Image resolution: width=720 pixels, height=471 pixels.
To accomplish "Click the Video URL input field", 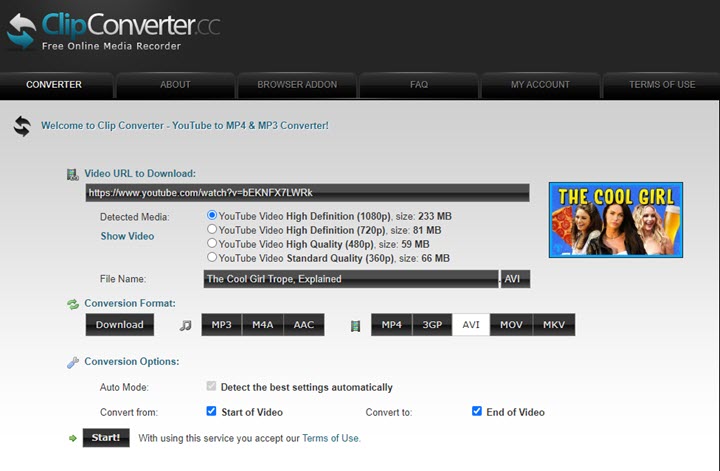I will (307, 193).
